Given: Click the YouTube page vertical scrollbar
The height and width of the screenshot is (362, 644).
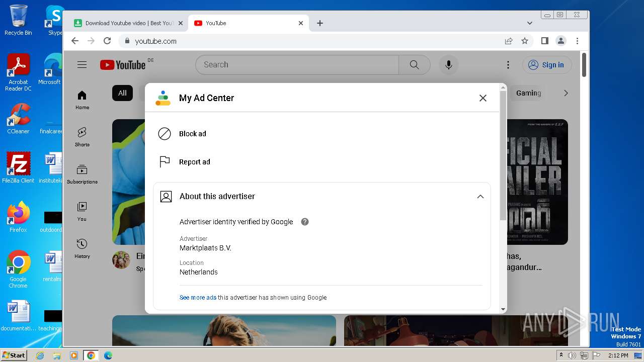Looking at the screenshot, I should point(584,64).
